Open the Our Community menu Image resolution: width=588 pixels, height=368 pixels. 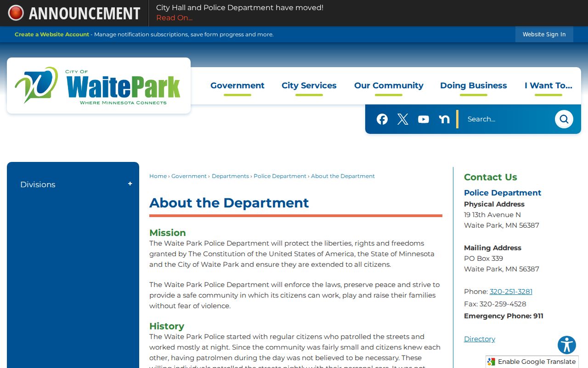[x=389, y=86]
